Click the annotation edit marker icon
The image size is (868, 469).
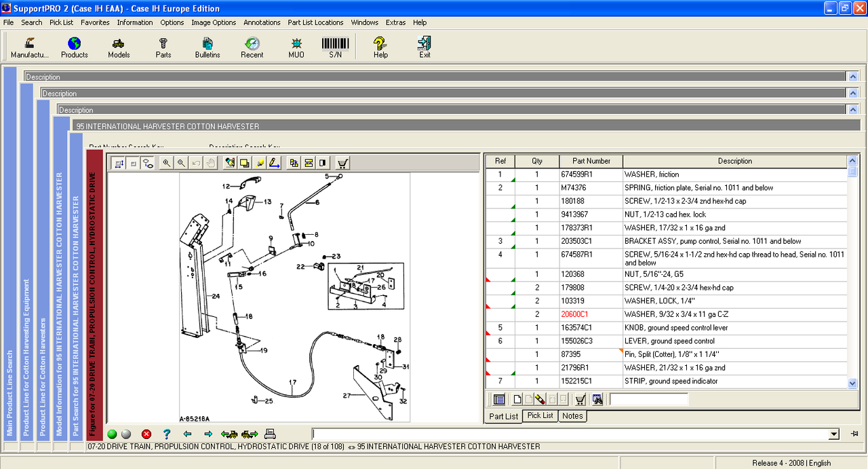click(230, 163)
